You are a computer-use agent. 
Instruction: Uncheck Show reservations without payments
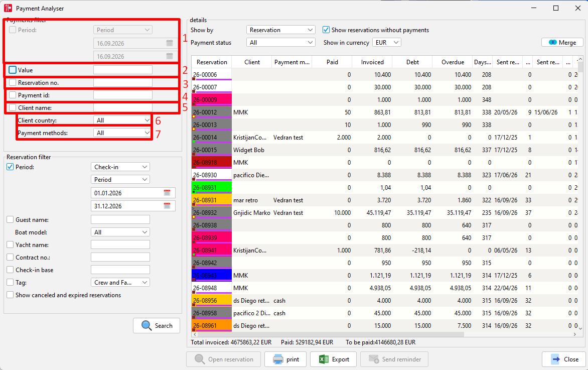[326, 30]
